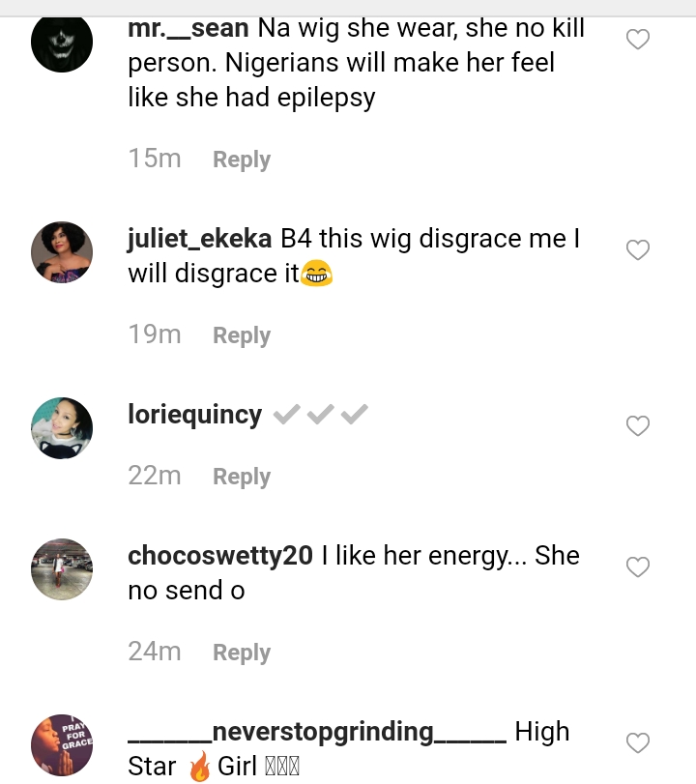Click the heart icon on mr.__sean's comment
This screenshot has width=696, height=784.
click(638, 39)
